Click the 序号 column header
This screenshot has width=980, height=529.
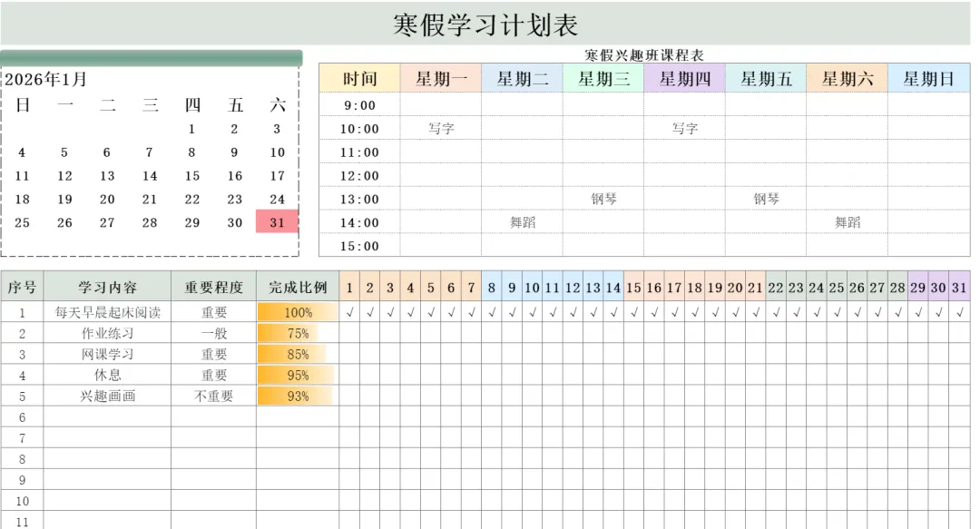[22, 287]
